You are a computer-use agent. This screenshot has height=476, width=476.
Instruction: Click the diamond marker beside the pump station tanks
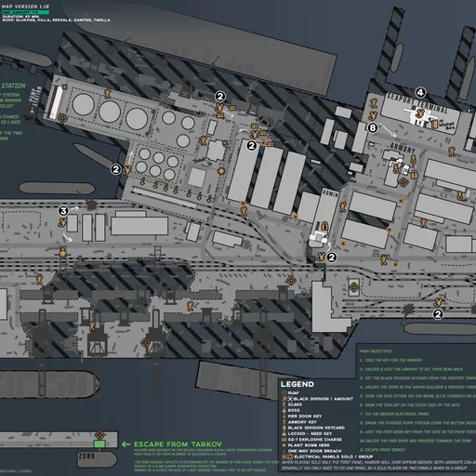62,118
